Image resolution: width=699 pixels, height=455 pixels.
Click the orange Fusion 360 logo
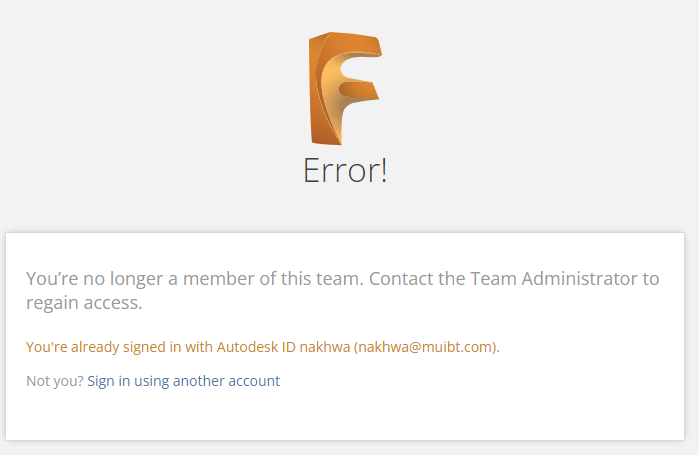pos(345,88)
